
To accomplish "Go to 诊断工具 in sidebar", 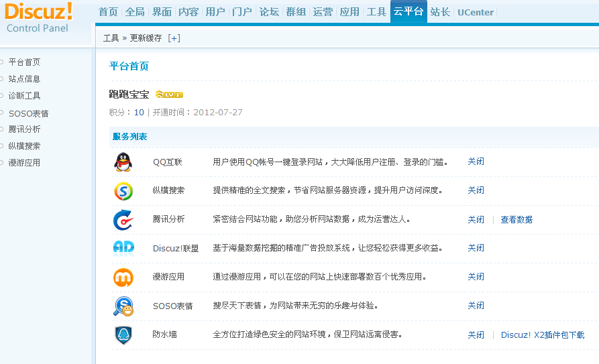I will pyautogui.click(x=24, y=95).
